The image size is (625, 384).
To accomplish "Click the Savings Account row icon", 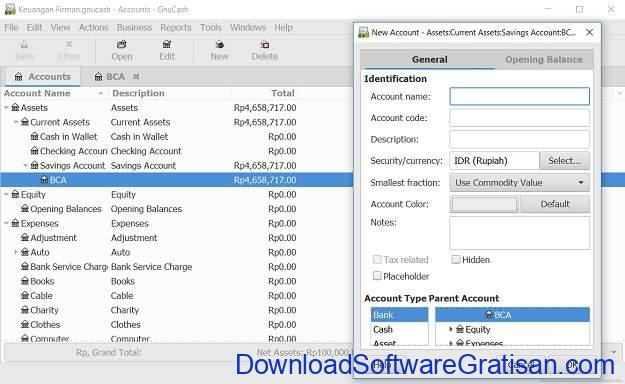I will 34,165.
